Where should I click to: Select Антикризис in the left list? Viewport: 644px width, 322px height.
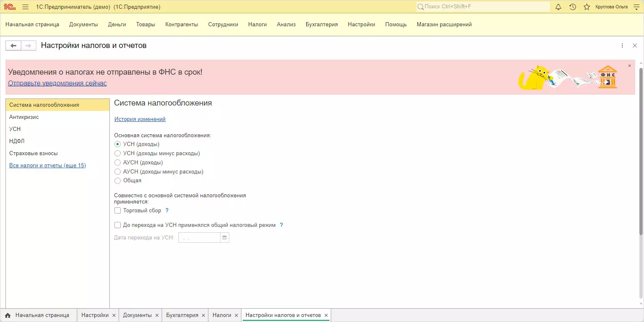58,117
